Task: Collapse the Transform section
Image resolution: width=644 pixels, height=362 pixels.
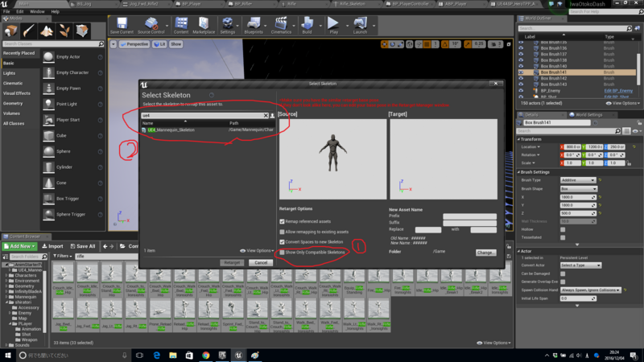Action: (x=519, y=139)
